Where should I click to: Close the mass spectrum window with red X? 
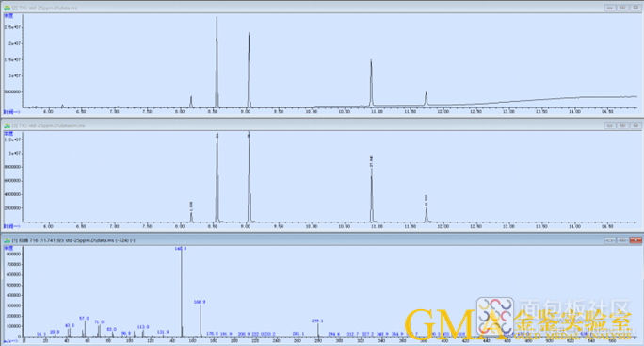(x=636, y=239)
